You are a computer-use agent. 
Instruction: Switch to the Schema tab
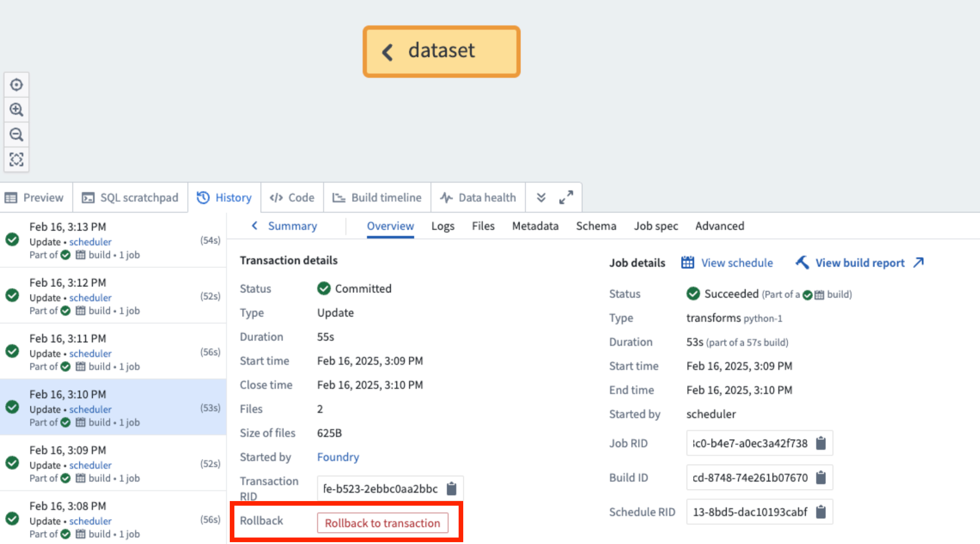(596, 226)
